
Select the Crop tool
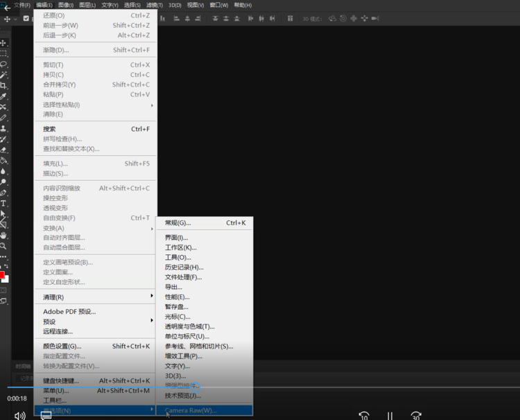pos(3,85)
